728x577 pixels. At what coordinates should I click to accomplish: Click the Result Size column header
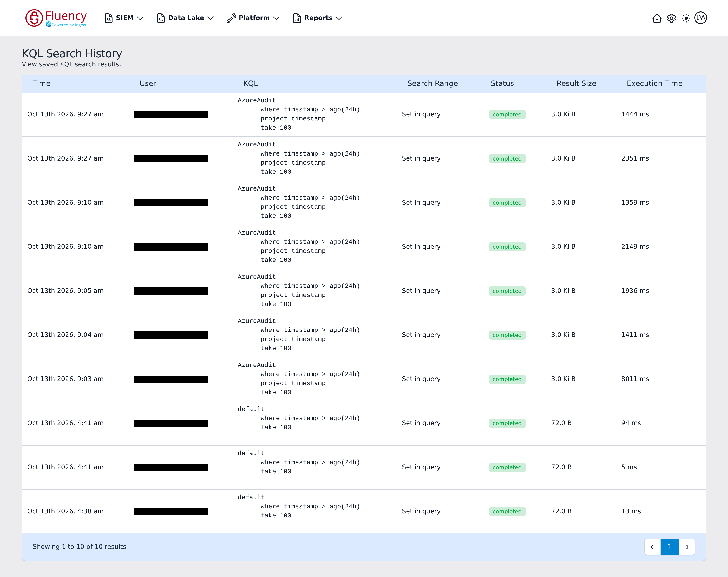click(x=576, y=83)
